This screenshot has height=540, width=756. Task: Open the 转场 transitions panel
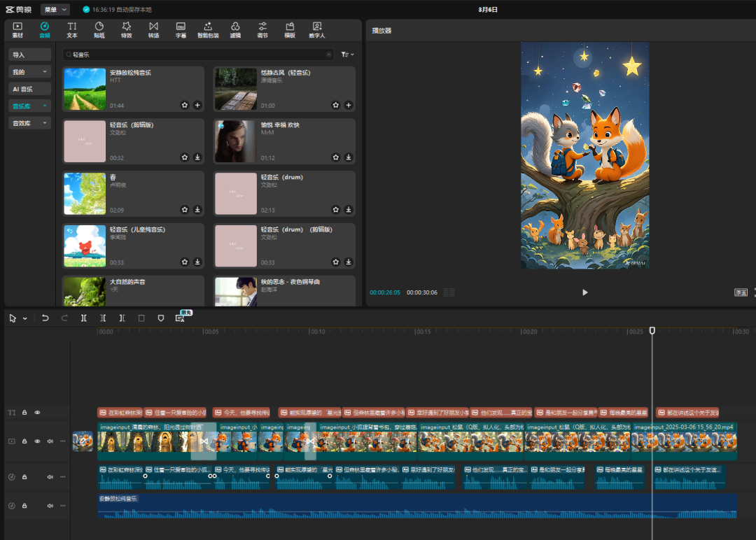tap(153, 30)
